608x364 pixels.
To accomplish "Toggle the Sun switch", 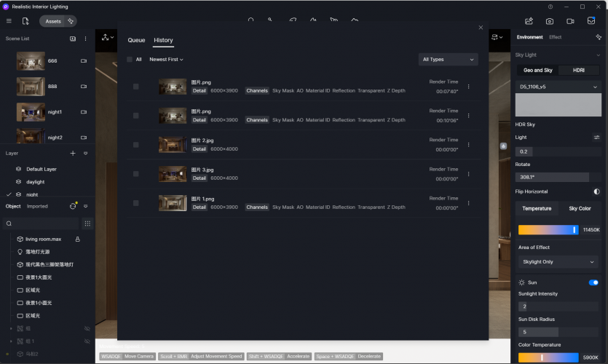I will (x=593, y=282).
